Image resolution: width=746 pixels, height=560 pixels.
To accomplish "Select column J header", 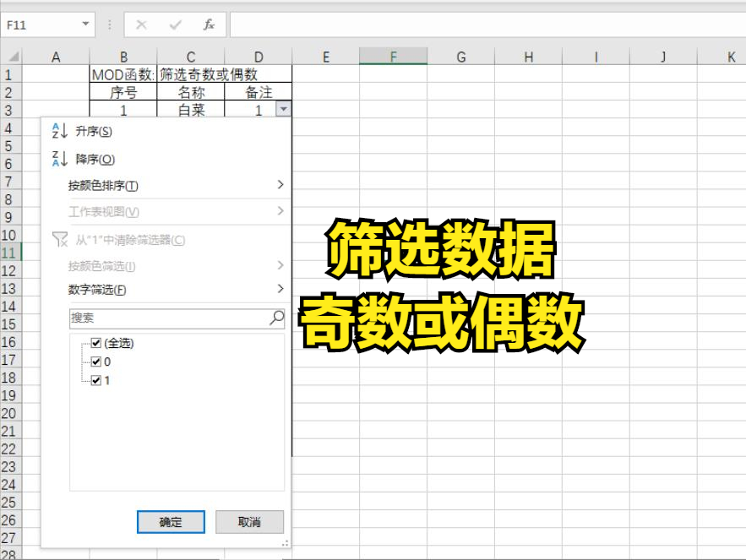I will (x=664, y=57).
